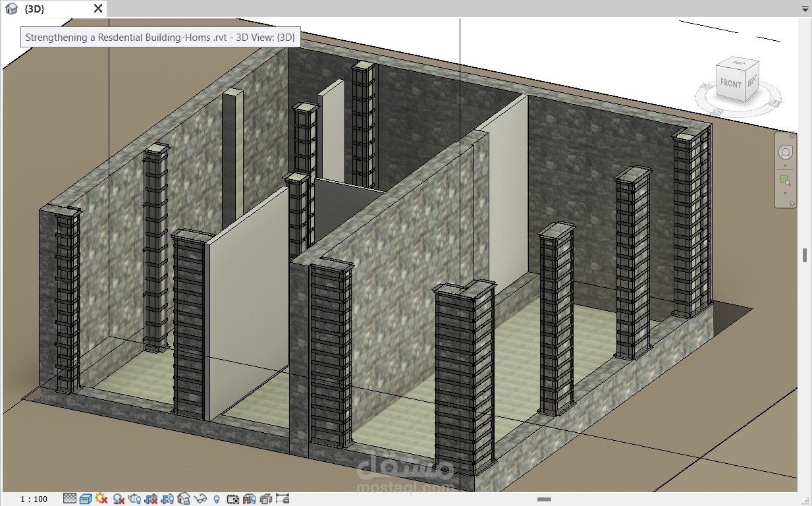Image resolution: width=812 pixels, height=506 pixels.
Task: Click the Reveal Constraints icon
Action: 283,499
